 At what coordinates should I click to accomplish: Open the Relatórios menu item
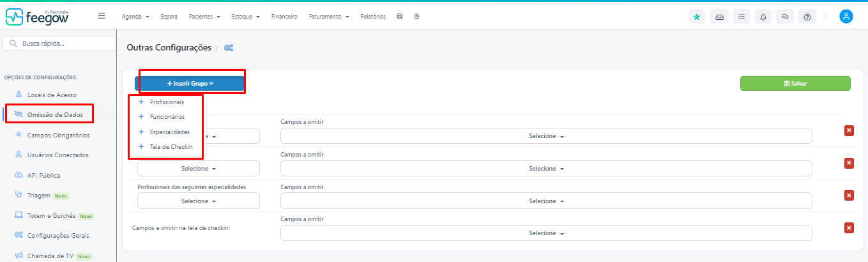click(x=373, y=17)
